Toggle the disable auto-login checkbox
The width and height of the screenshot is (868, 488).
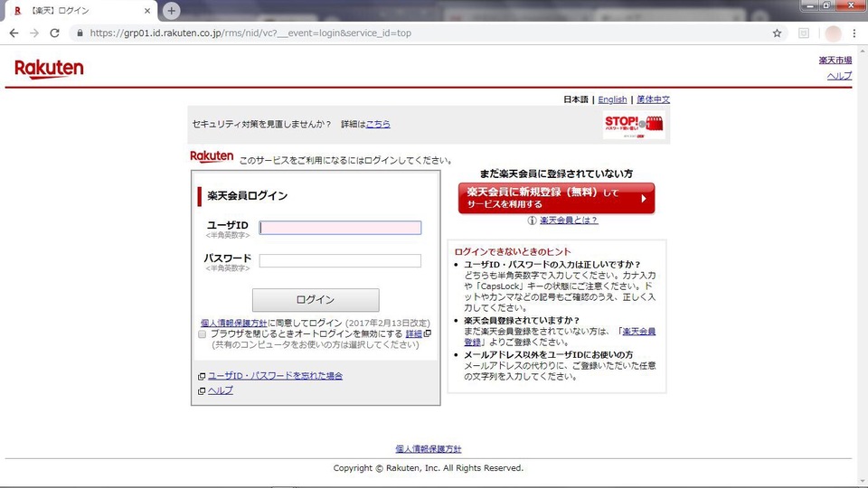pyautogui.click(x=202, y=334)
